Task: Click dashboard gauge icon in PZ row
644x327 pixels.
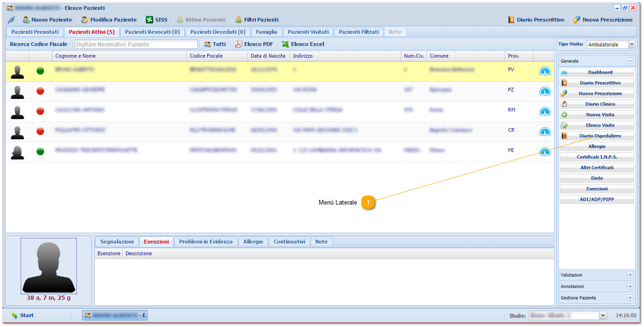Action: click(x=545, y=91)
